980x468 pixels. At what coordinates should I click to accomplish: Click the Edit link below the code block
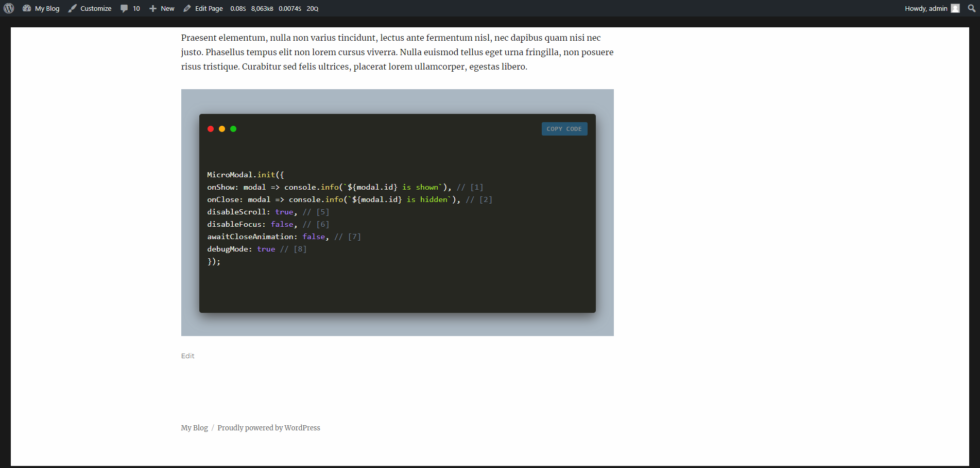click(x=187, y=356)
